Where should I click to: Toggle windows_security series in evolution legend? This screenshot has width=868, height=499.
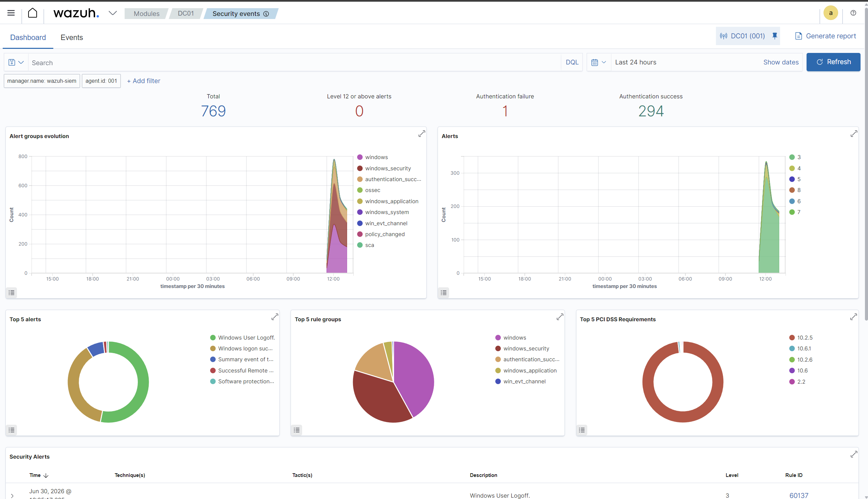tap(388, 168)
